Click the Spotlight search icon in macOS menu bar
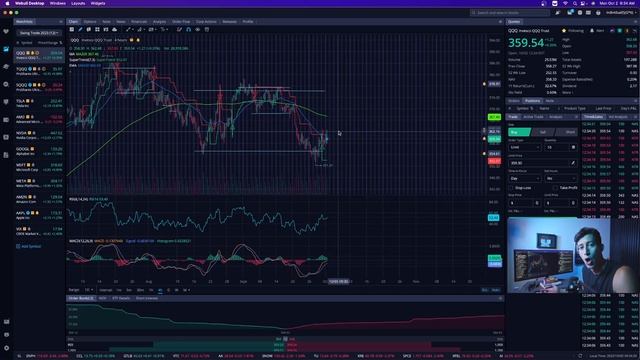This screenshot has height=360, width=640. tap(575, 3)
